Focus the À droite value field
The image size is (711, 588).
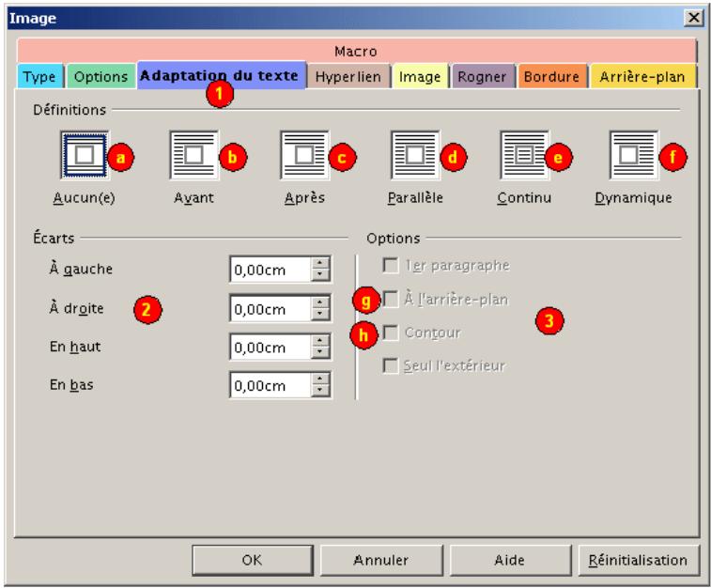270,309
